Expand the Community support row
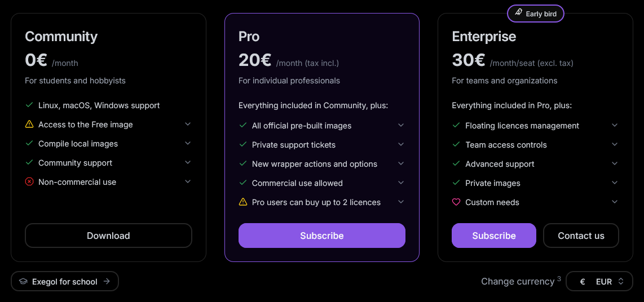 188,163
